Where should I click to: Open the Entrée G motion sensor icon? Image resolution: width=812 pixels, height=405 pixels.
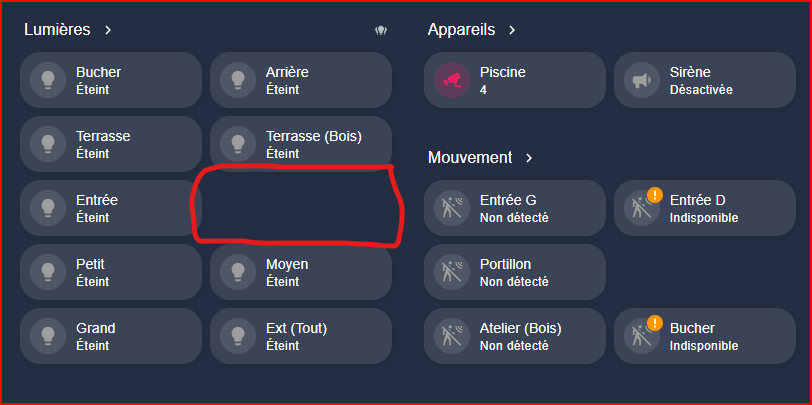[x=452, y=208]
